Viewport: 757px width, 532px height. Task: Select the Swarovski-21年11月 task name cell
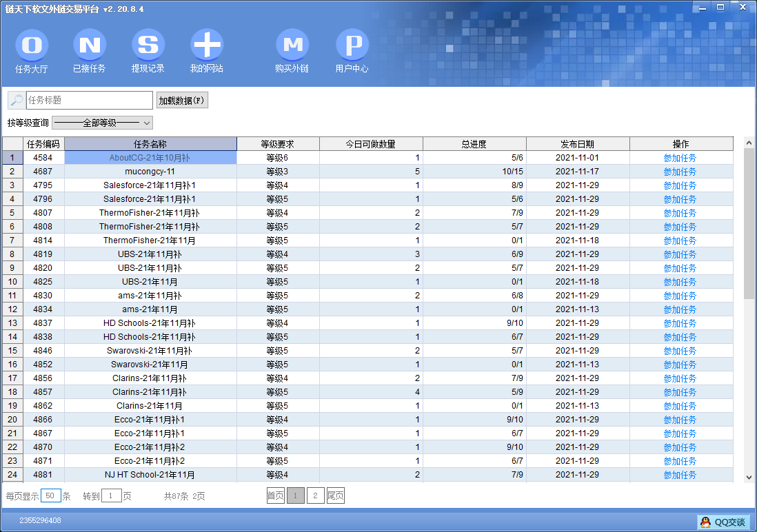pos(150,365)
